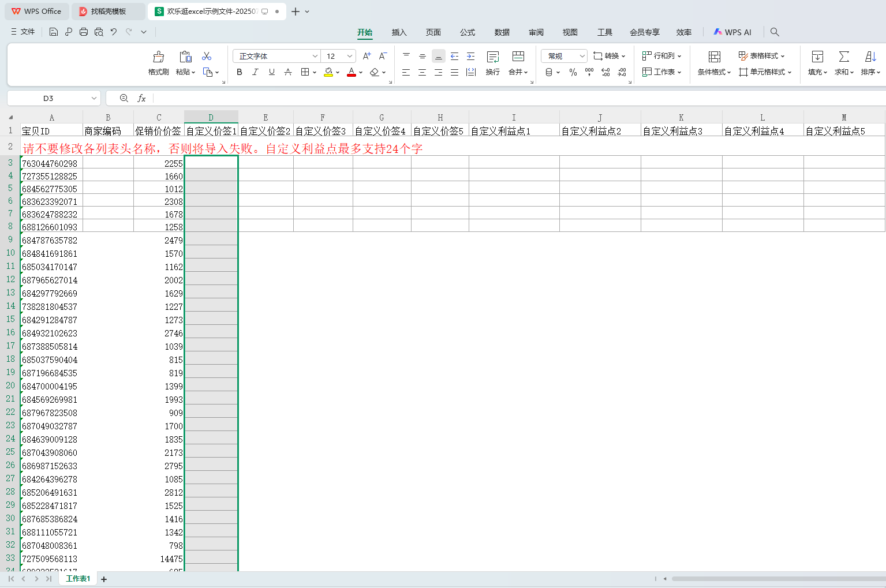The image size is (886, 588).
Task: Click the yellow fill color swatch
Action: point(328,72)
